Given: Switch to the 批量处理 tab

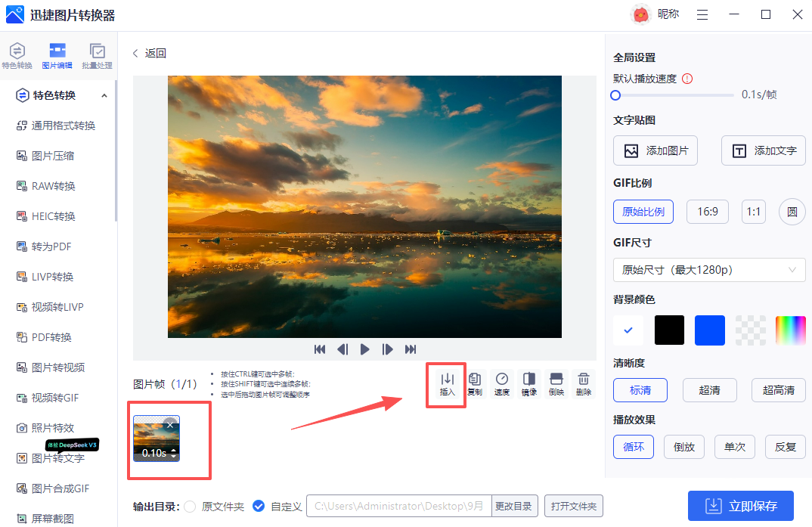Looking at the screenshot, I should 98,54.
